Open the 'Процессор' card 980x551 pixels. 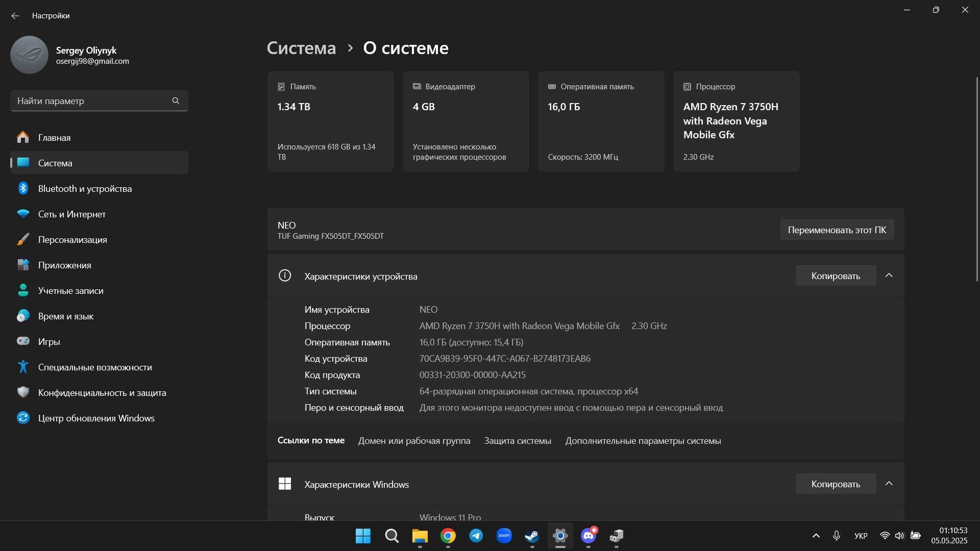(x=737, y=121)
